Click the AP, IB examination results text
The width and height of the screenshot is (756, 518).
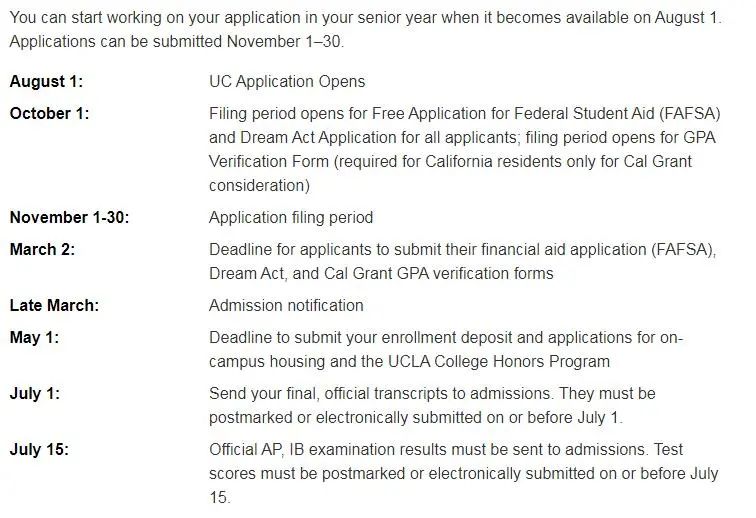tap(463, 473)
